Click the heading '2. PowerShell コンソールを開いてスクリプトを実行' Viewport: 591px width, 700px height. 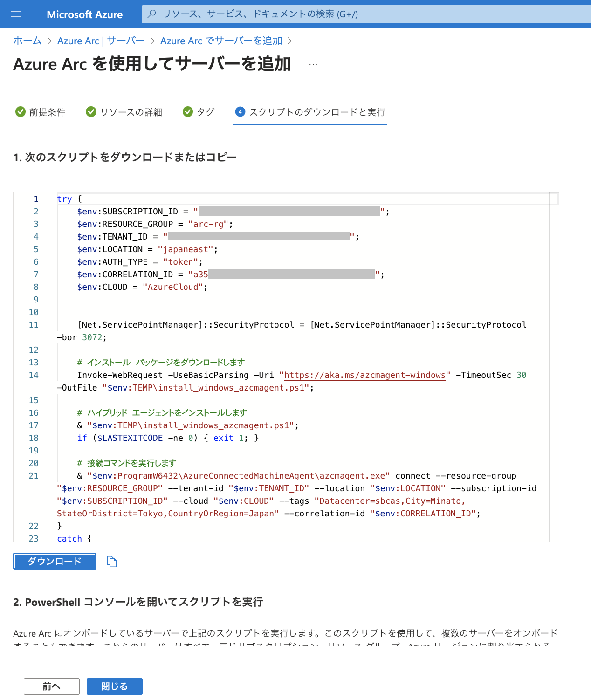[138, 602]
